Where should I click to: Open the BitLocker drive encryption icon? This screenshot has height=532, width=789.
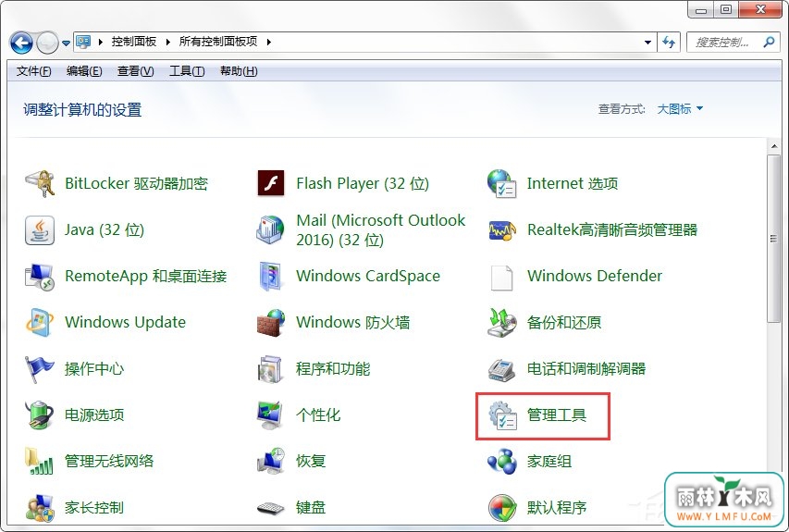pos(40,184)
